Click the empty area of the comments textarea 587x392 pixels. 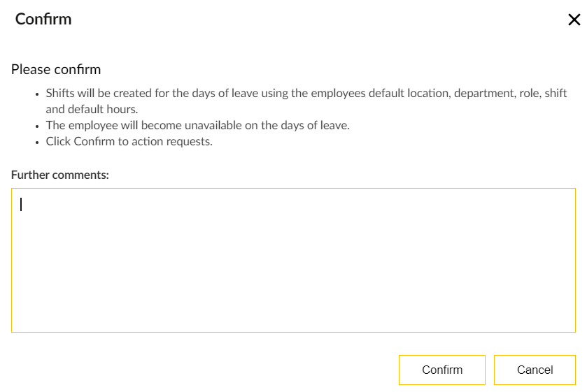(x=294, y=260)
